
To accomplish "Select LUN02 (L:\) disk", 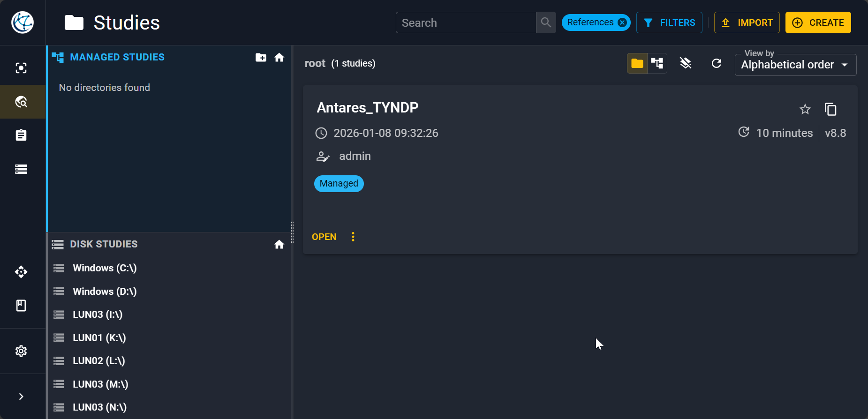I will [x=169, y=361].
